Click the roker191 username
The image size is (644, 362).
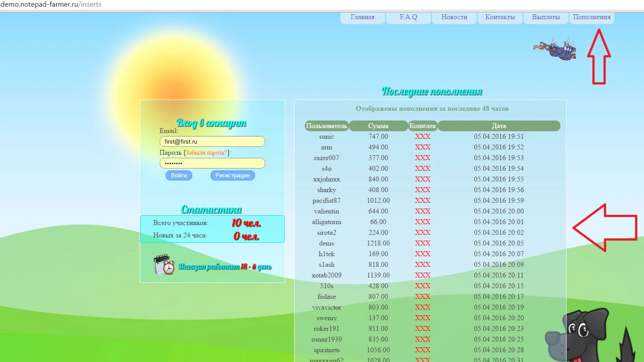327,329
